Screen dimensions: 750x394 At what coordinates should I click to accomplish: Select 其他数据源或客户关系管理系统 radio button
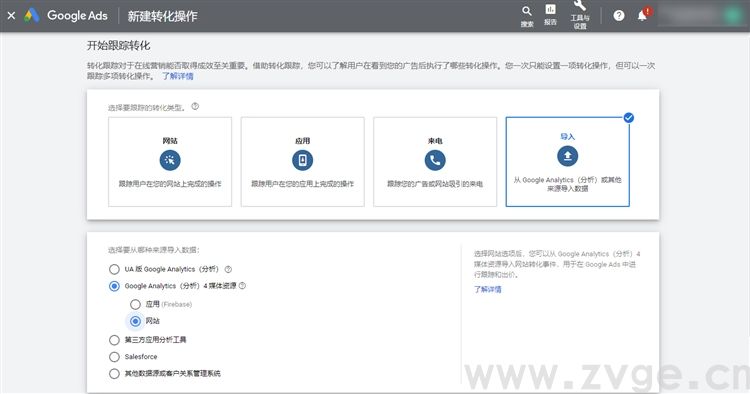pos(114,373)
